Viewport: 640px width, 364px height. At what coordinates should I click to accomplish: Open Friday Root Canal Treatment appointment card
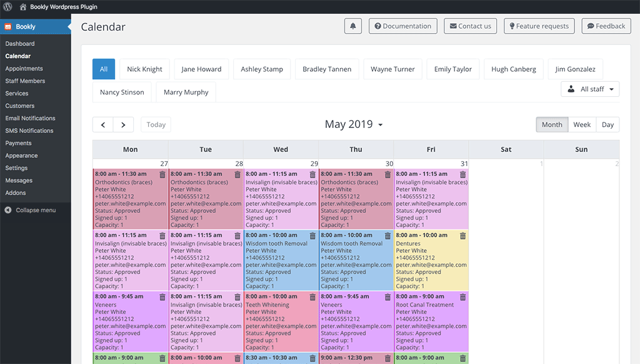[x=431, y=322]
